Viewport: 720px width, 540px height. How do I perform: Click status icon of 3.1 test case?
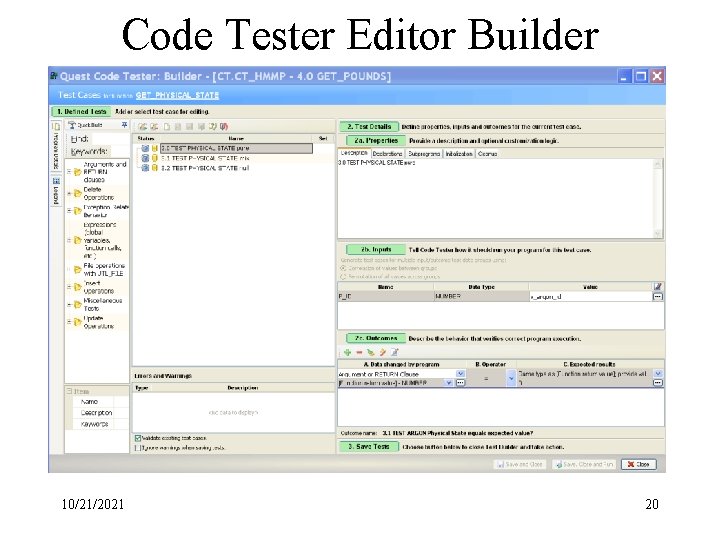pyautogui.click(x=145, y=158)
